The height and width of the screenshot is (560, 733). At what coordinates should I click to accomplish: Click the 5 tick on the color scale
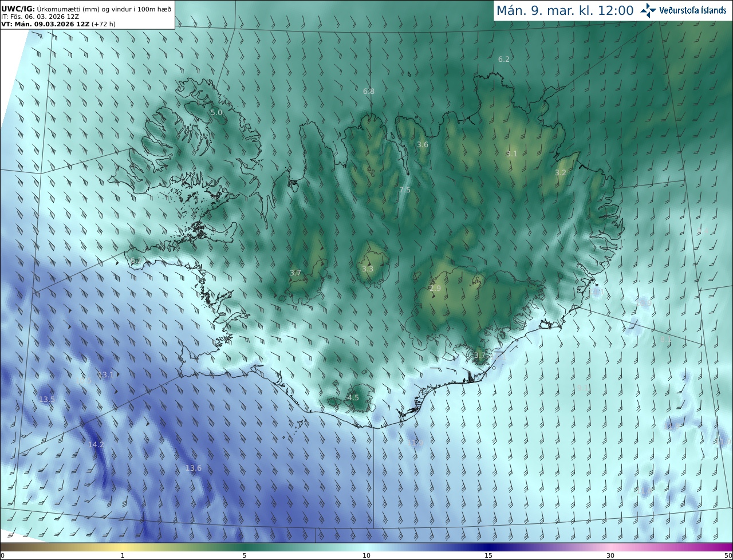pyautogui.click(x=245, y=555)
